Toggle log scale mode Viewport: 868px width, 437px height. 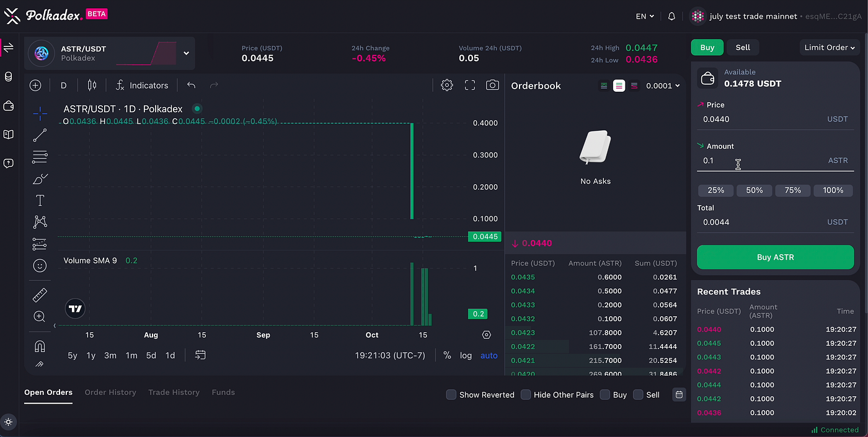[x=466, y=355]
